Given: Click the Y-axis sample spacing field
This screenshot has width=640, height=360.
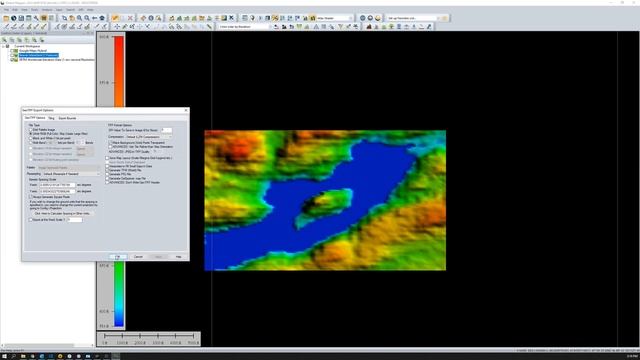Looking at the screenshot, I should coord(58,191).
